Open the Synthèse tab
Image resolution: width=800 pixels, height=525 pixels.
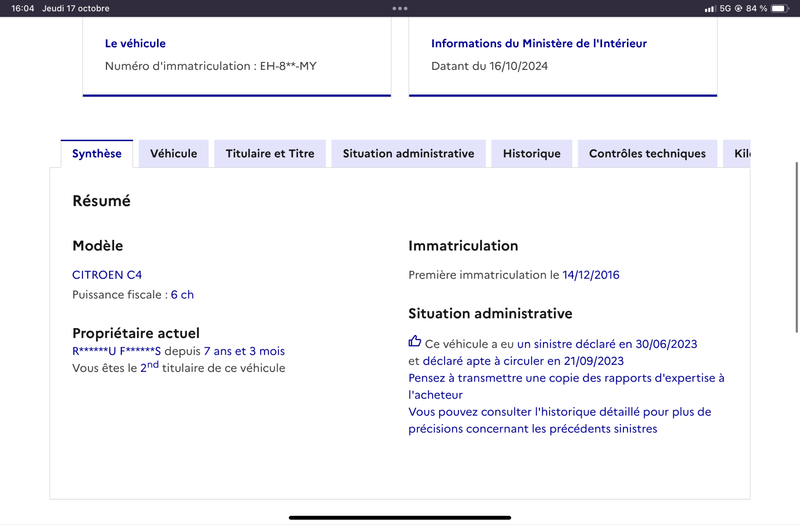pos(96,154)
